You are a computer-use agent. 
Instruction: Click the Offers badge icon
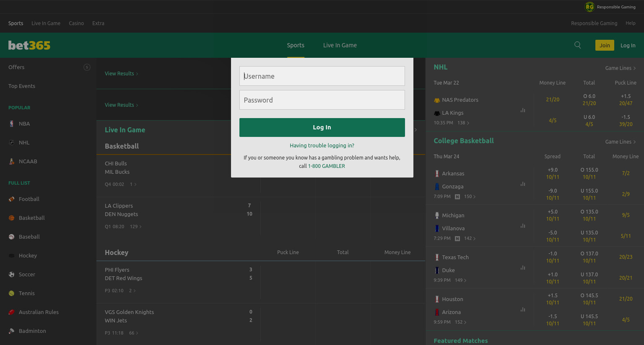[x=87, y=67]
